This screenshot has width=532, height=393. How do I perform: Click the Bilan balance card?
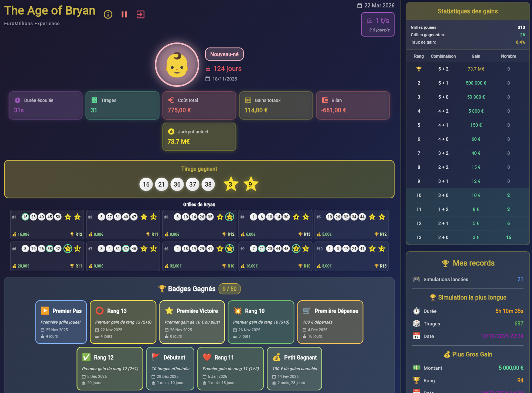click(353, 105)
